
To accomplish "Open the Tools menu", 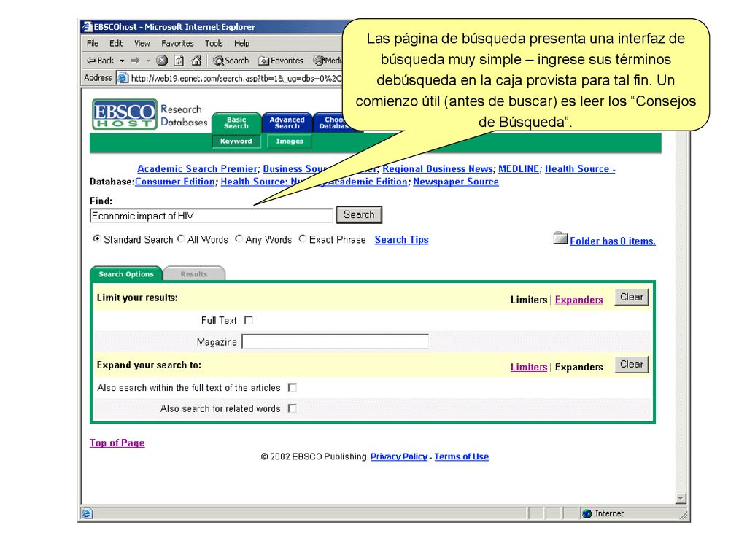I will pos(214,43).
